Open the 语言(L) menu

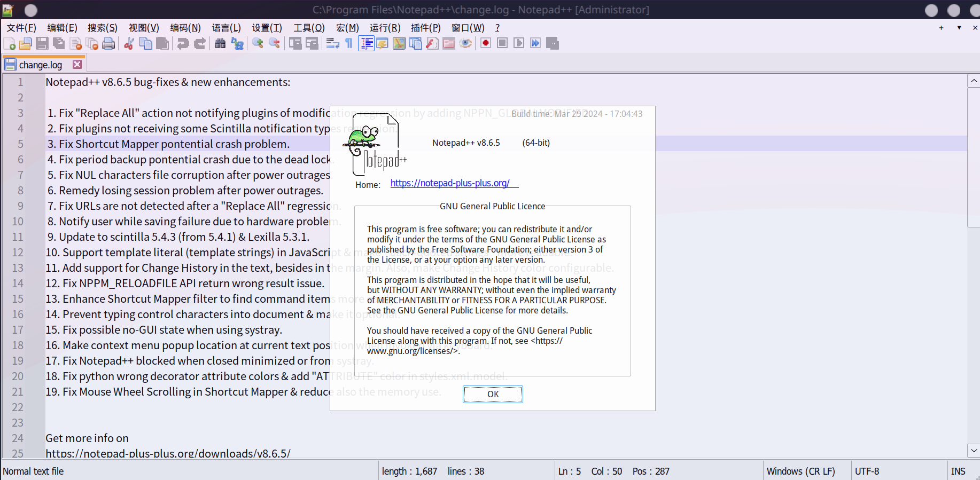(x=227, y=28)
